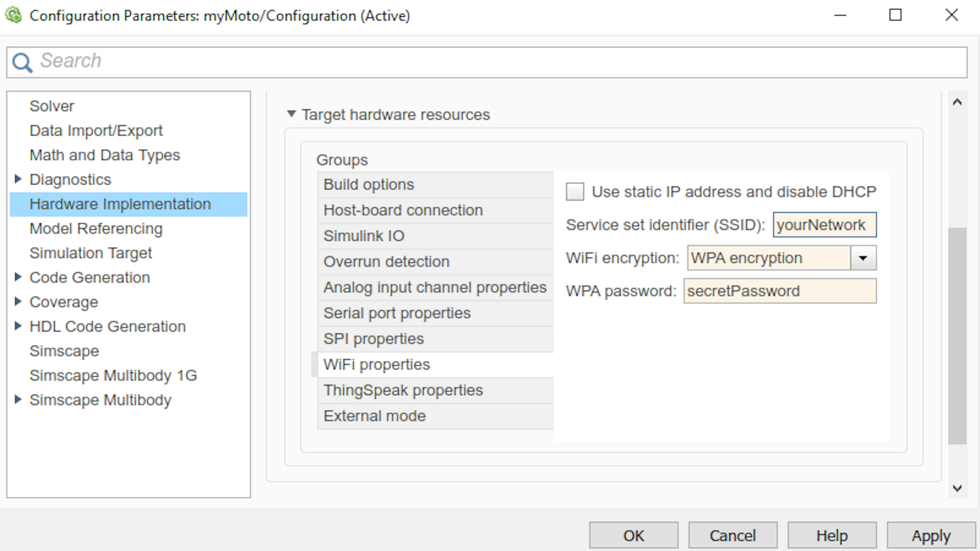Select Serial port properties group
Image resolution: width=980 pixels, height=551 pixels.
point(435,313)
